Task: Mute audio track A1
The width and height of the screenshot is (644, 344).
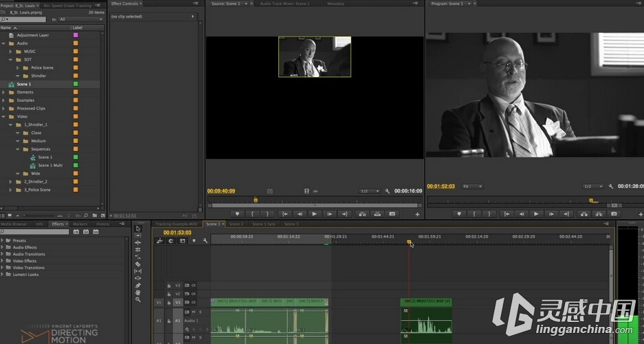Action: 193,312
